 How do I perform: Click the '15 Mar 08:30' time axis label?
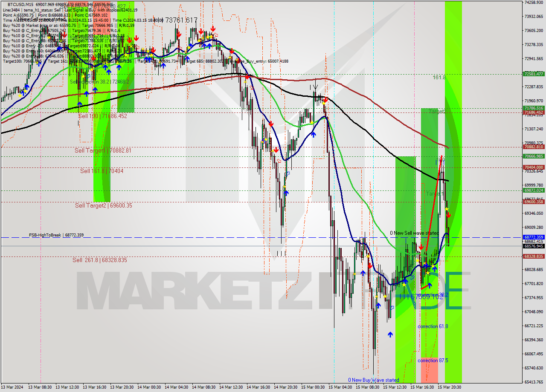coord(368,387)
